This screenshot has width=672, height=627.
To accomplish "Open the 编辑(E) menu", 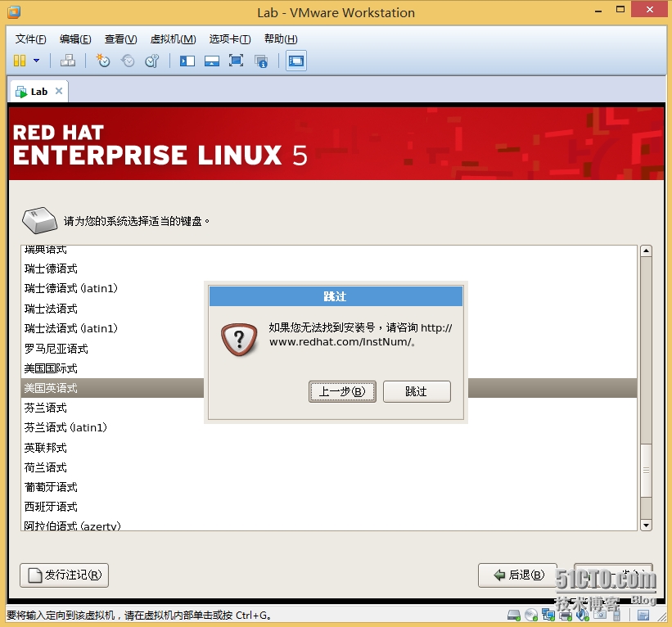I will (x=75, y=39).
